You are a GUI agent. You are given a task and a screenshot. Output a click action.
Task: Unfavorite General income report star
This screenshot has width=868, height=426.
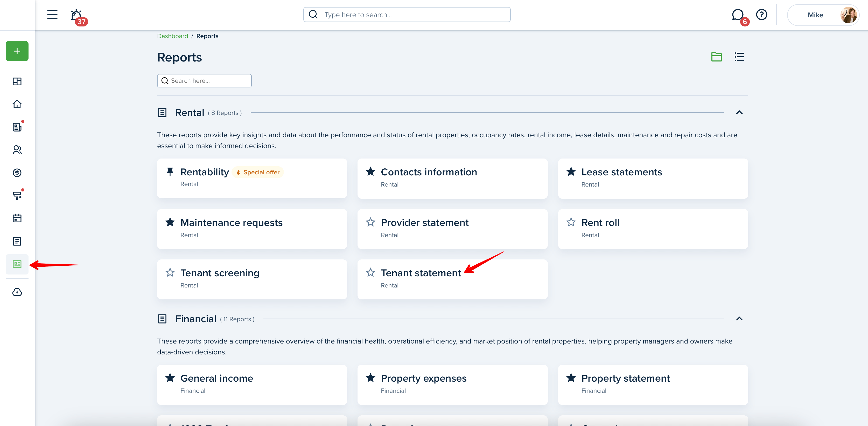point(170,378)
